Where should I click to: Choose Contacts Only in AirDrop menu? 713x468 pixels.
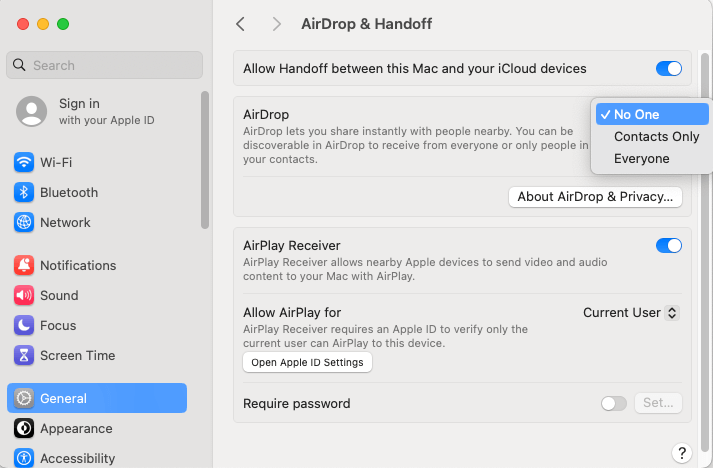[656, 136]
